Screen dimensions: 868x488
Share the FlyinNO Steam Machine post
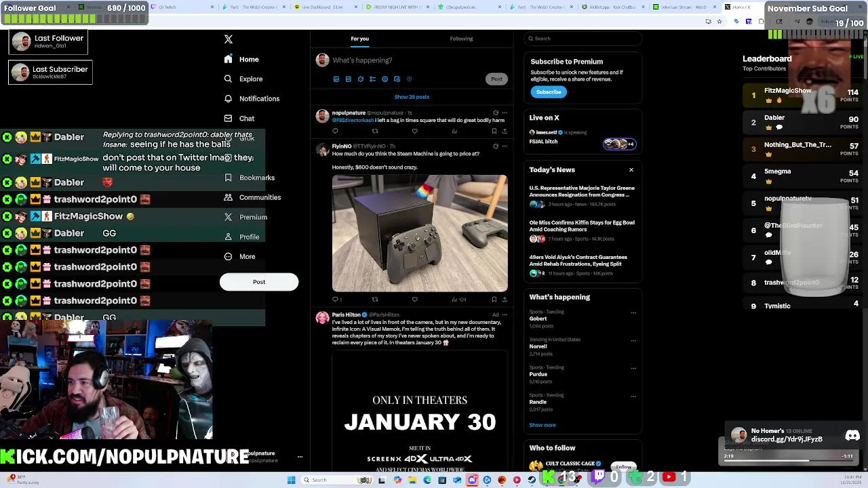click(504, 300)
